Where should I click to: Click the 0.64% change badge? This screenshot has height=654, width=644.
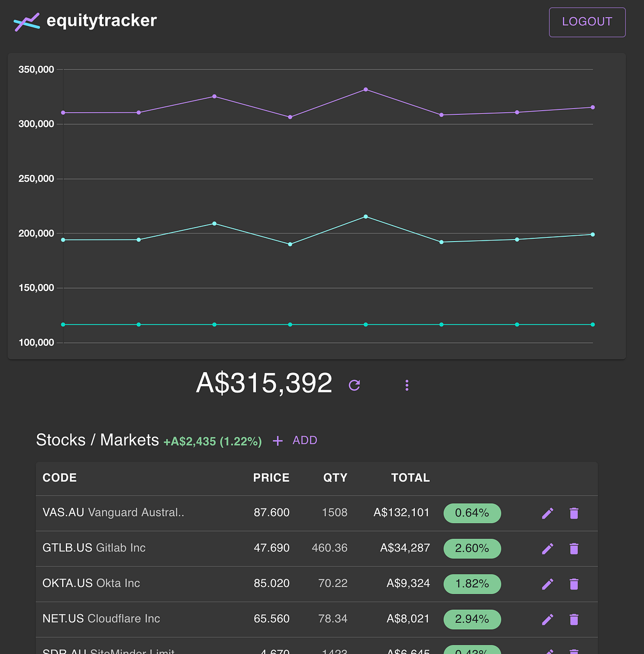[x=472, y=513]
